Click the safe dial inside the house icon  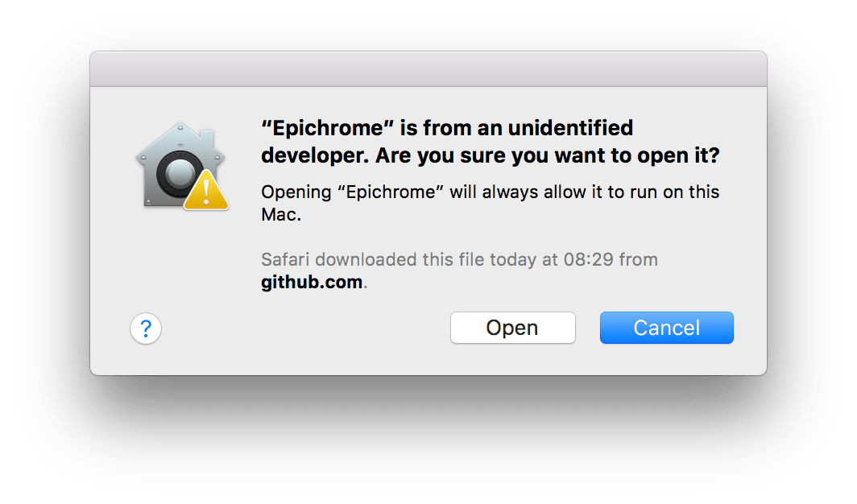pyautogui.click(x=178, y=174)
